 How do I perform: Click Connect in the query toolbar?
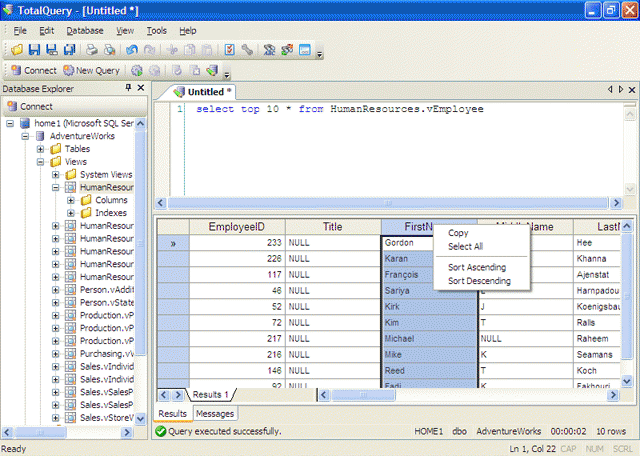[34, 71]
